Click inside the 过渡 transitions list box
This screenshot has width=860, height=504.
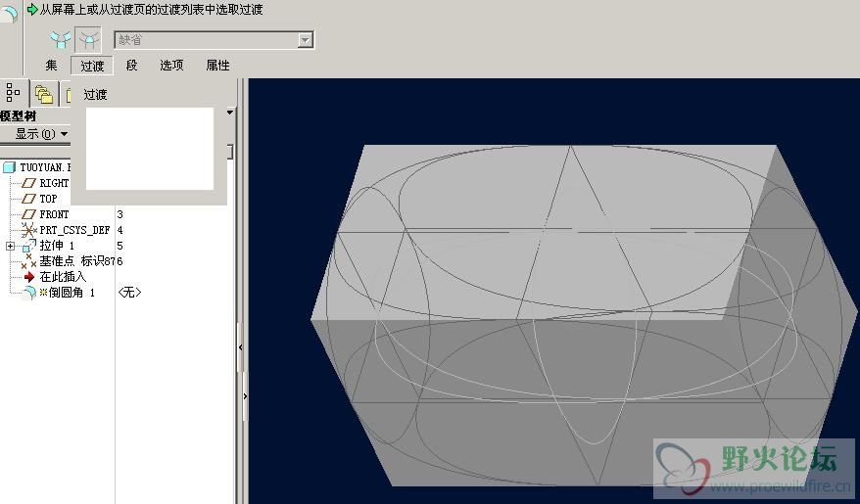tap(150, 149)
